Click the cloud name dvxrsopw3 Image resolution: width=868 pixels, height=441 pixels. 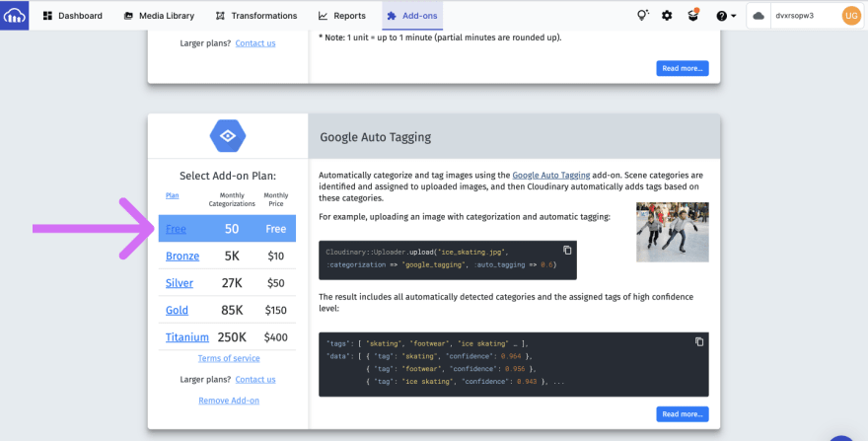tap(794, 16)
